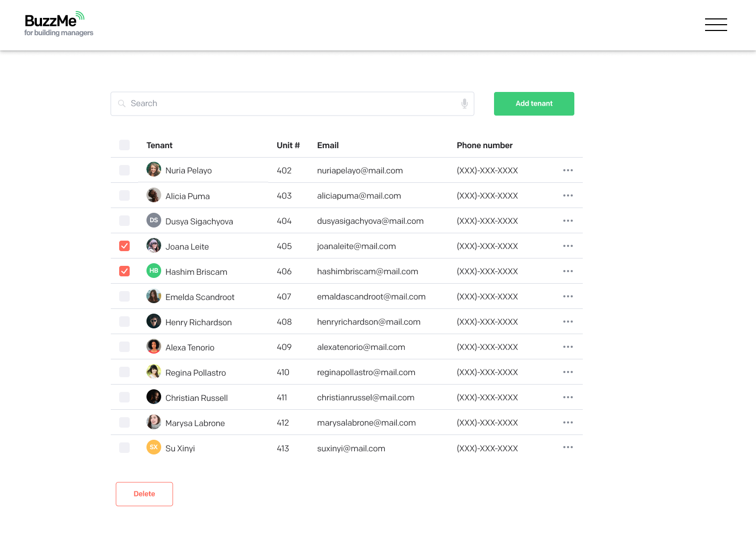The height and width of the screenshot is (538, 756).
Task: Click the Phone number column header
Action: pyautogui.click(x=485, y=146)
